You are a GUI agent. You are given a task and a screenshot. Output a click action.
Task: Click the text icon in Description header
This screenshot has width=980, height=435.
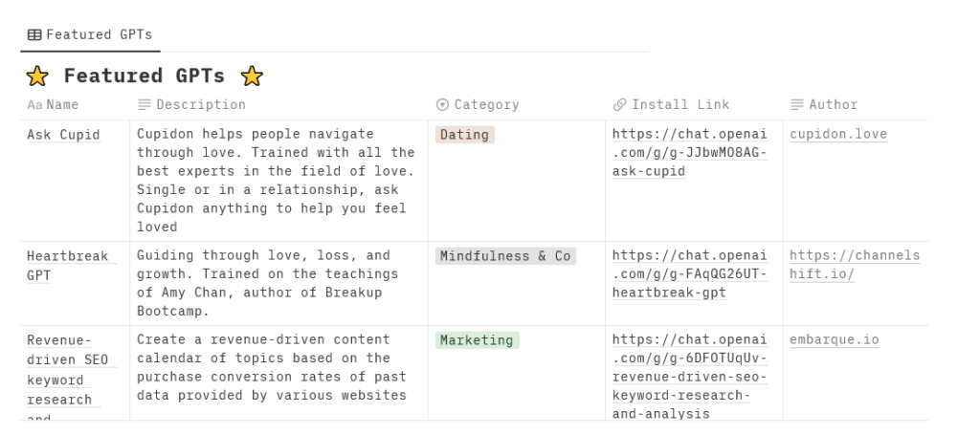[145, 105]
